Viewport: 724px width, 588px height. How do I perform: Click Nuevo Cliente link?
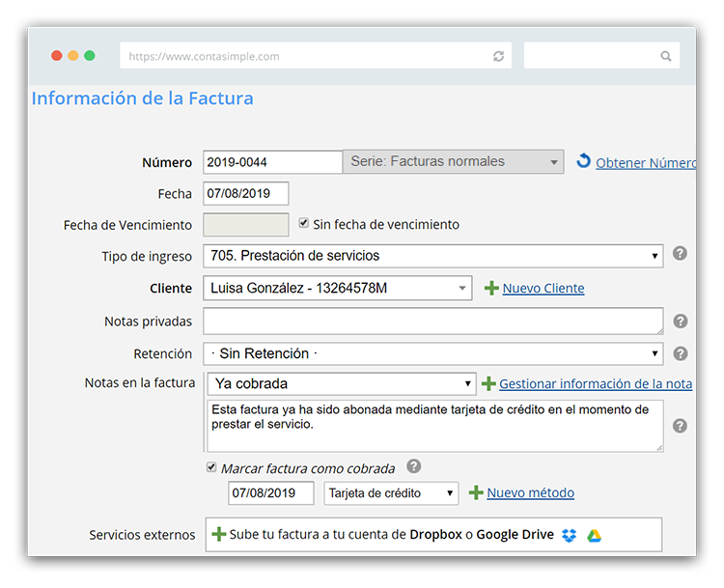point(543,289)
